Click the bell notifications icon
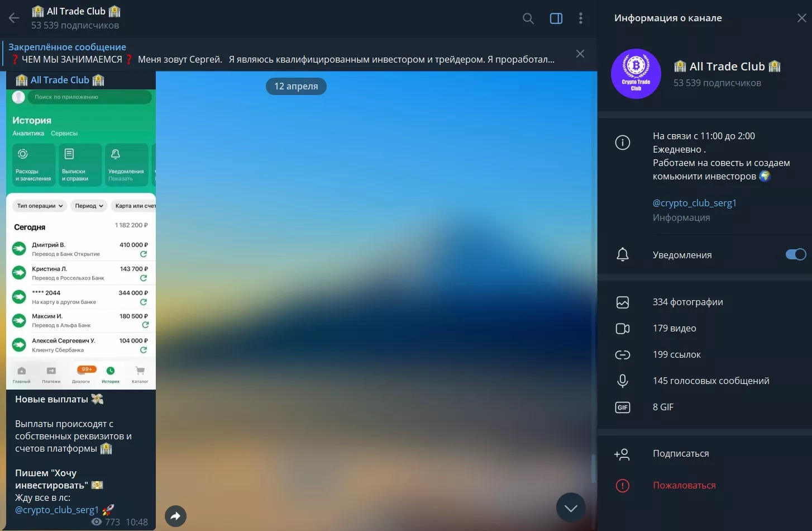Screen dimensions: 812x531 click(623, 255)
